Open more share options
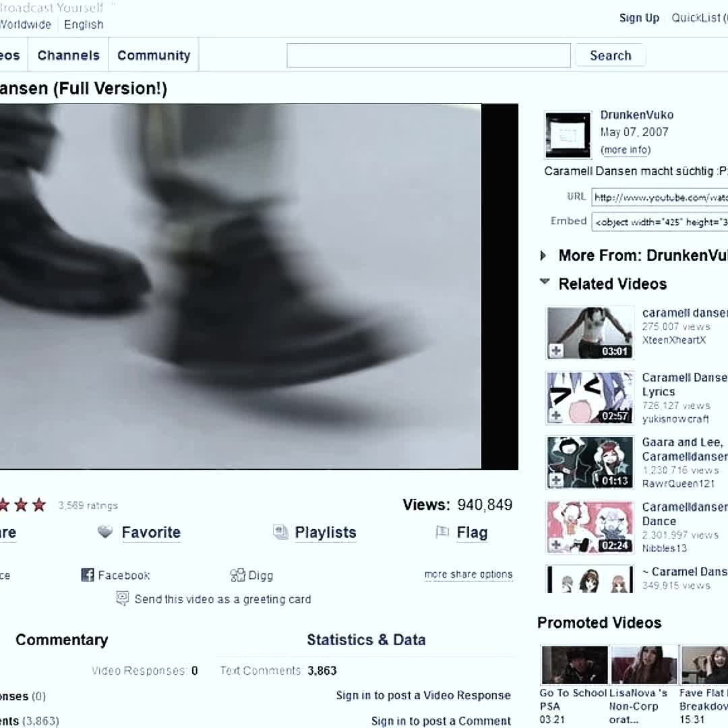728x728 pixels. (x=468, y=574)
